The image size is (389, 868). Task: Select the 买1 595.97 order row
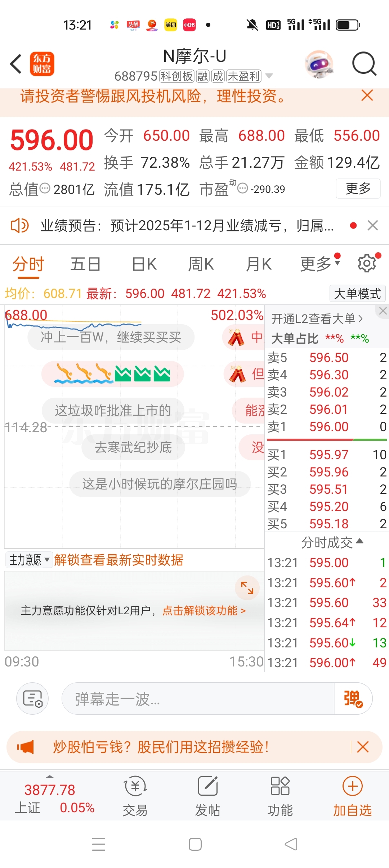(327, 455)
